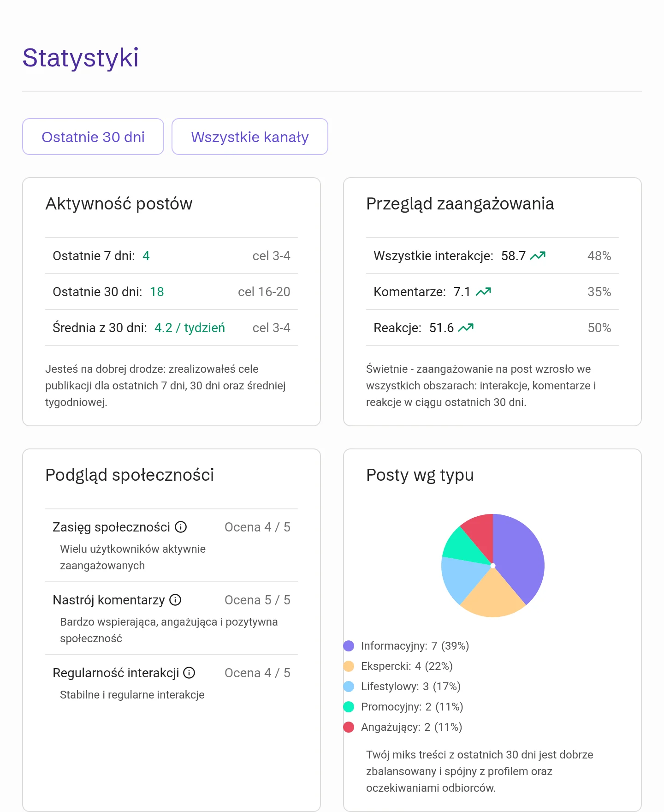Click the info icon beside Nastrój komentarzy

(x=175, y=600)
